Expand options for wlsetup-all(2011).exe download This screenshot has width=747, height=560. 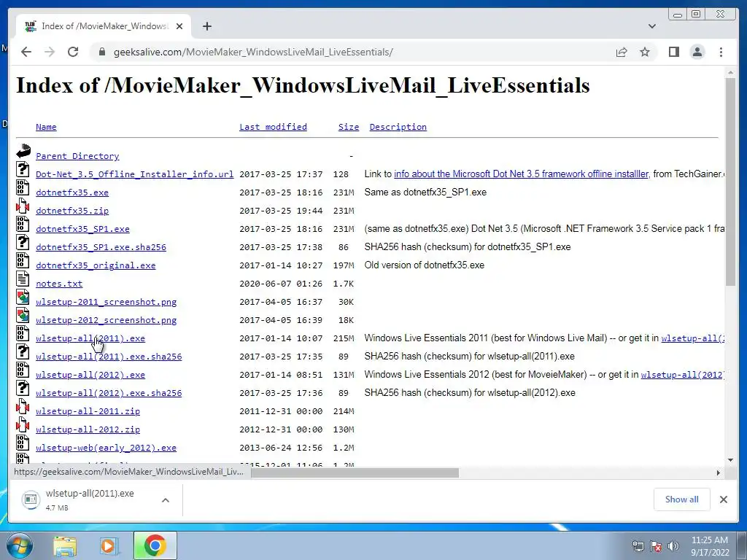166,500
